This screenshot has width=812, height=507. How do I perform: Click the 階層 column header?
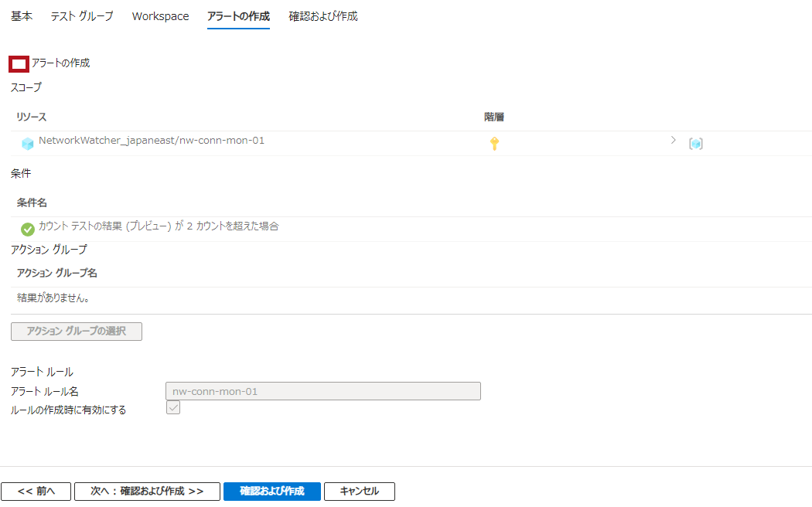494,117
